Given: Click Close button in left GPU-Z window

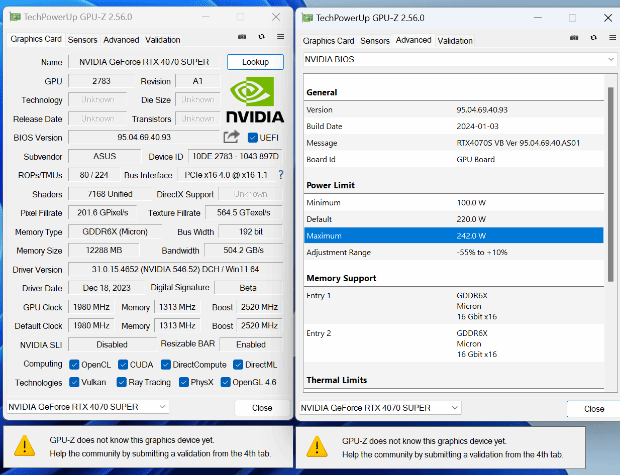Looking at the screenshot, I should 262,408.
